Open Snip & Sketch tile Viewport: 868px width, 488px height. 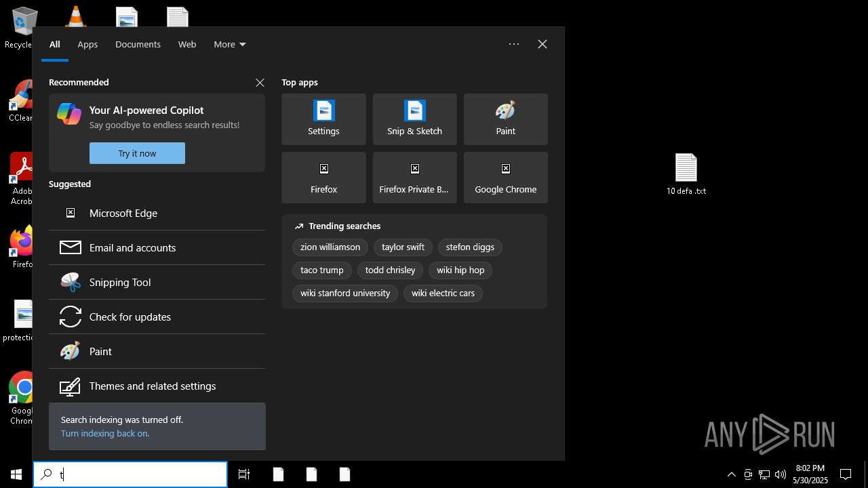click(x=414, y=119)
